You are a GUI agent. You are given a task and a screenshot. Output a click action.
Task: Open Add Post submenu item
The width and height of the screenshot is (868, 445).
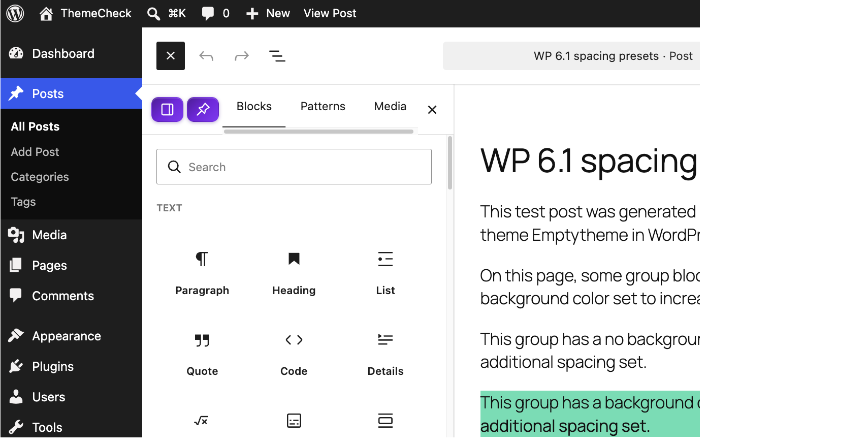(x=35, y=152)
